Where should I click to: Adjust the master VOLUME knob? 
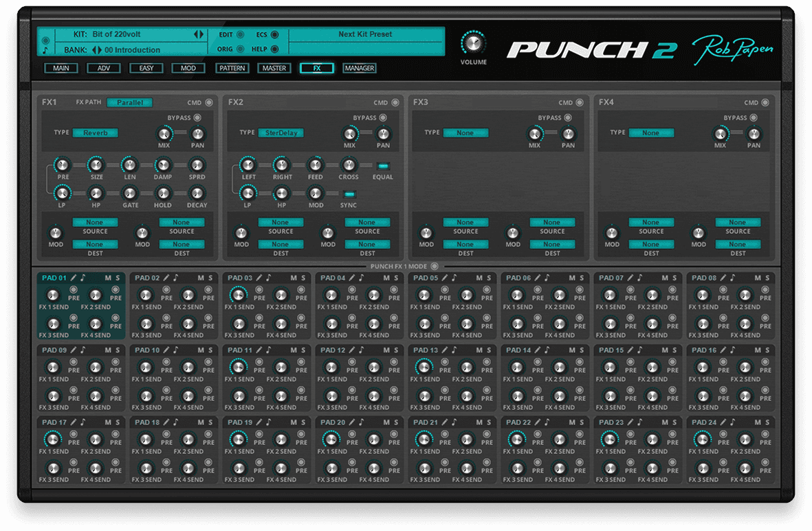click(x=473, y=43)
